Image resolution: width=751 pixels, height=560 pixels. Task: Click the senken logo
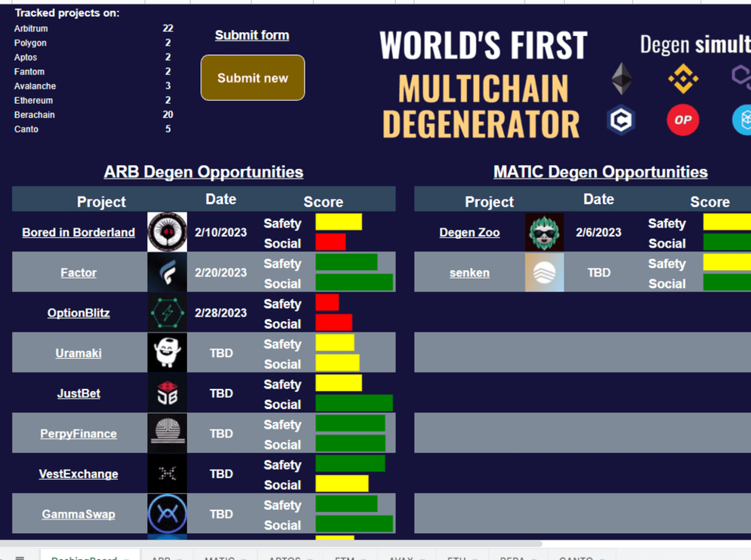point(544,272)
